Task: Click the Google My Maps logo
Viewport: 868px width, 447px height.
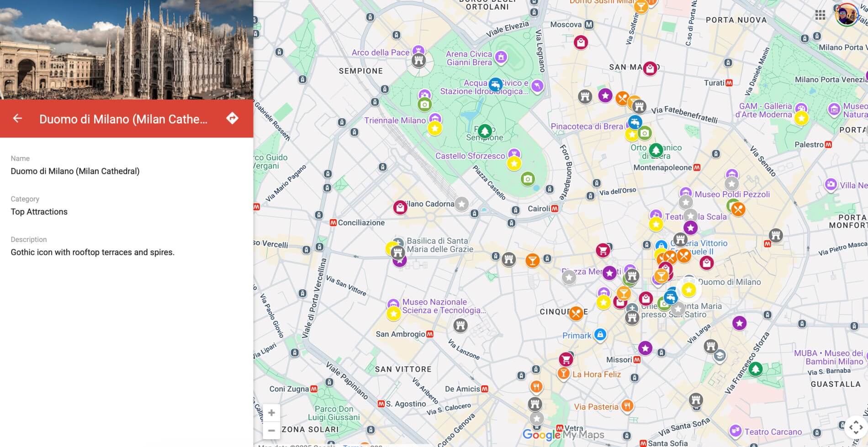Action: tap(563, 435)
